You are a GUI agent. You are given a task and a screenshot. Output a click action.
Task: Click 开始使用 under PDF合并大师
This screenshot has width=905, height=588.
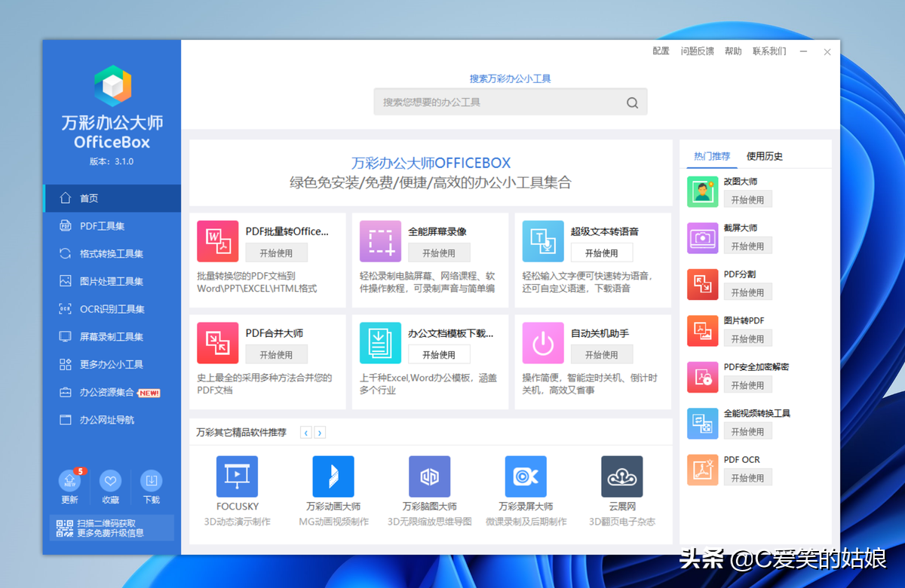click(x=276, y=354)
